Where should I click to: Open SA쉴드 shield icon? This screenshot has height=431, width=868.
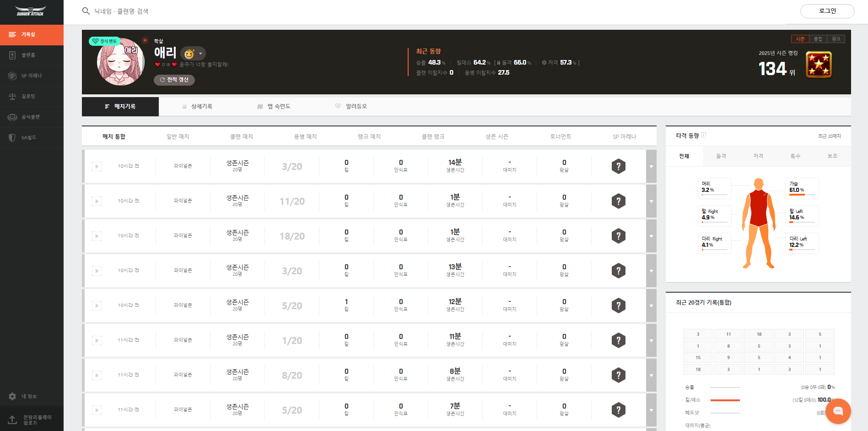click(x=12, y=138)
